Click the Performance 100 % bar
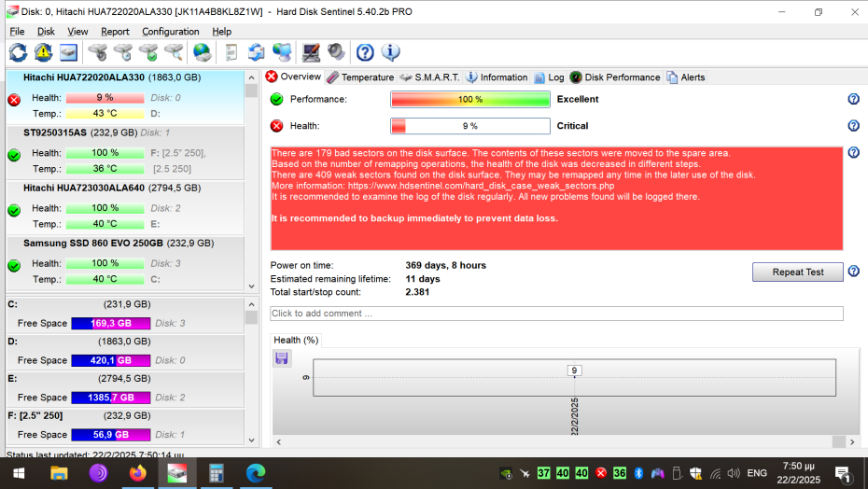Screen dimensions: 868x489 click(x=470, y=99)
